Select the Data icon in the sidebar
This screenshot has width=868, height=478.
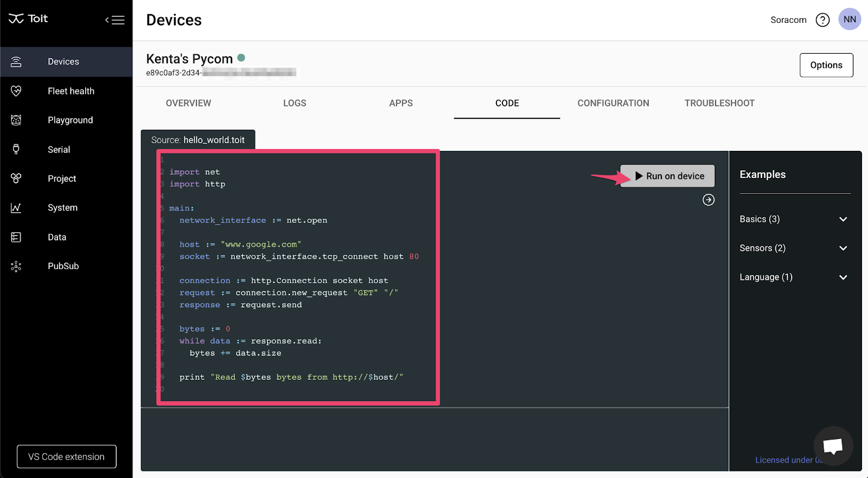(x=16, y=237)
